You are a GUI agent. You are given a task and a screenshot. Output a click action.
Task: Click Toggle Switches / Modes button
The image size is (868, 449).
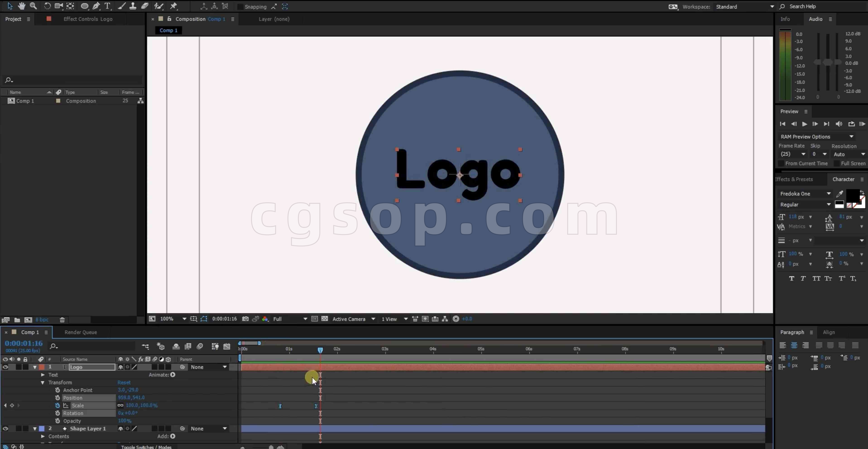coord(146,447)
